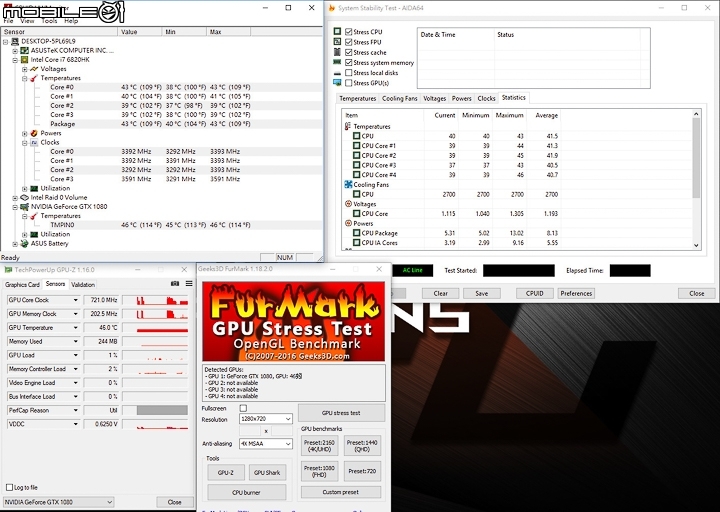This screenshot has height=512, width=720.
Task: Sort by the Value column header in HWMonitor
Action: [x=140, y=32]
